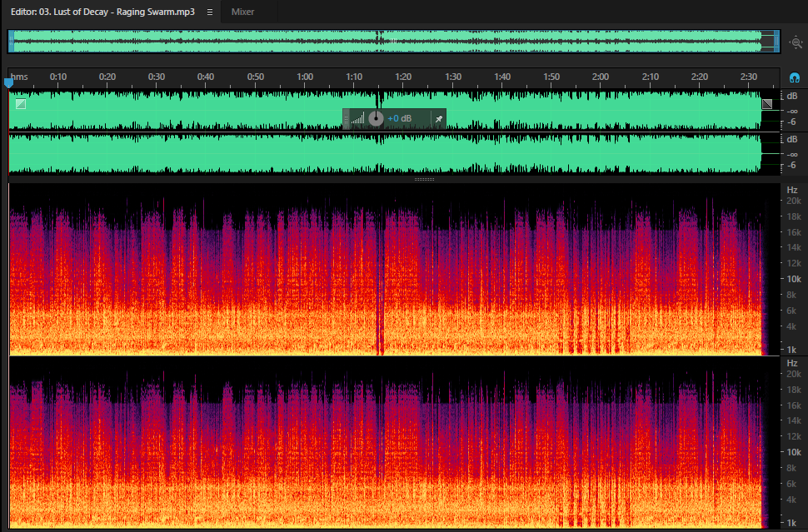Click the 0:40 mark on the timeline

[206, 77]
